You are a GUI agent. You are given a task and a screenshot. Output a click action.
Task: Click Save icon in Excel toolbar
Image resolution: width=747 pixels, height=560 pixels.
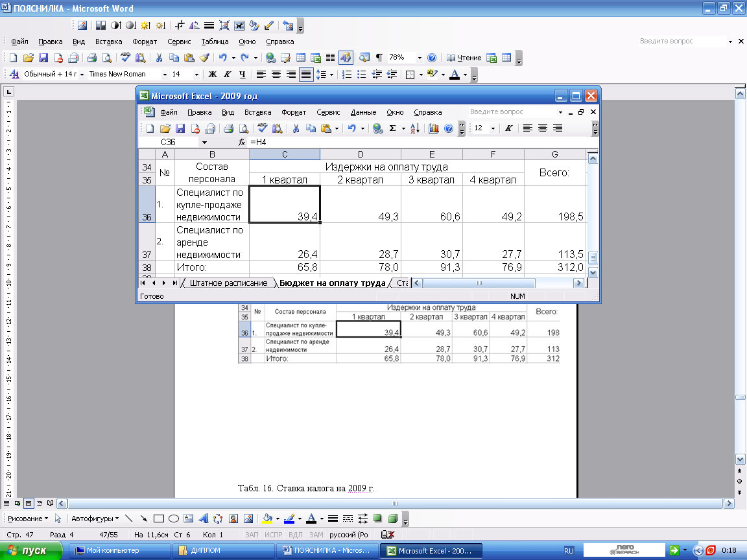point(180,128)
